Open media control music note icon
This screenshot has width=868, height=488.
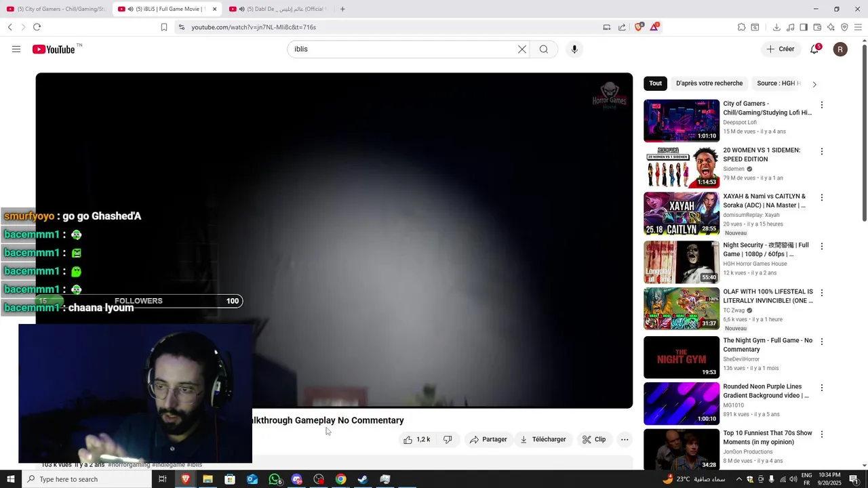click(x=790, y=27)
